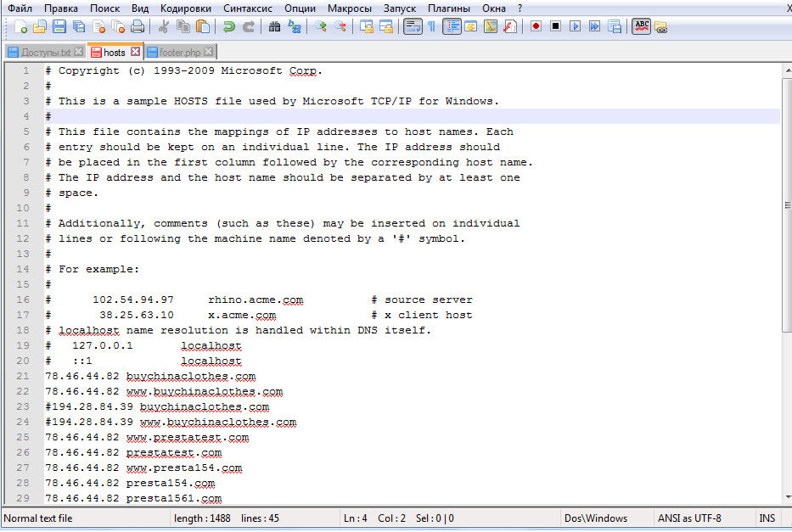Open the Кодировки menu
Viewport: 792px width, 532px height.
186,8
